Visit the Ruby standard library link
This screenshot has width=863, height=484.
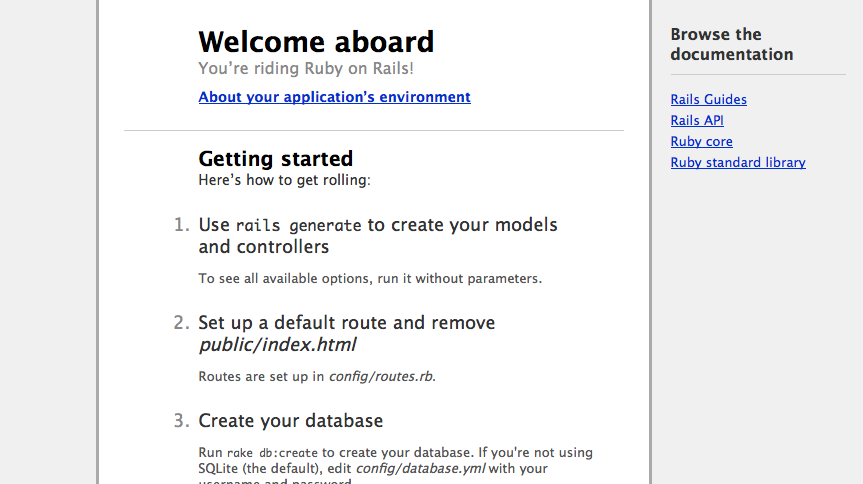click(737, 162)
